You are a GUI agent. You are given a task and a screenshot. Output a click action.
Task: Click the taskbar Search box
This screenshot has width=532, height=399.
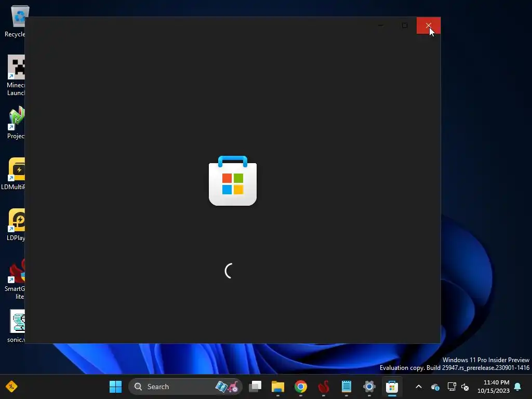point(185,387)
